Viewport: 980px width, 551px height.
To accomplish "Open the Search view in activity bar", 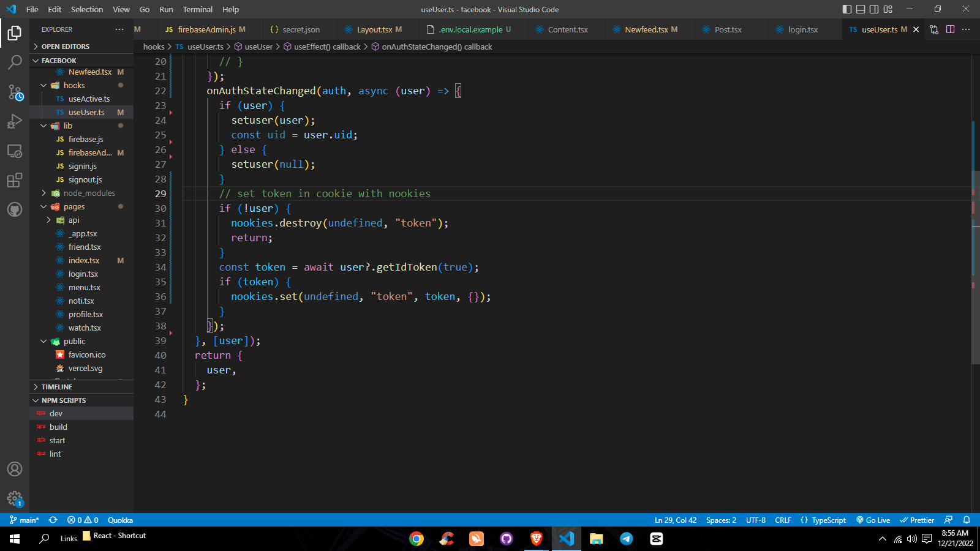I will 15,62.
